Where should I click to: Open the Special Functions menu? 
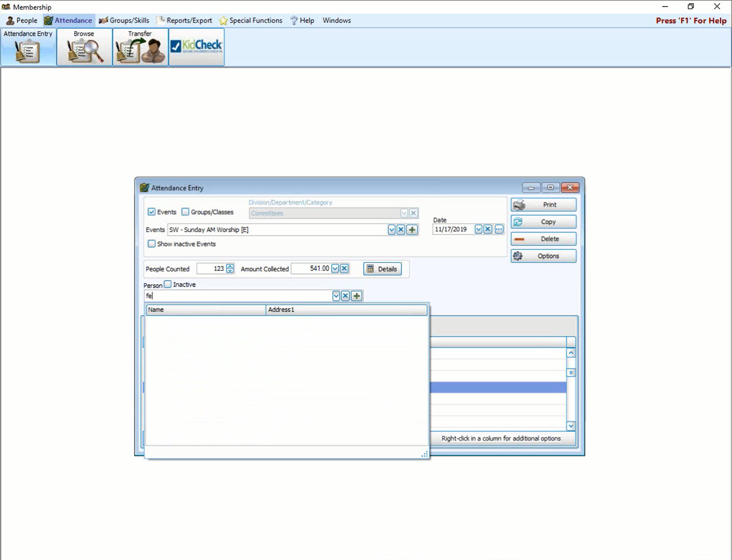pyautogui.click(x=251, y=21)
